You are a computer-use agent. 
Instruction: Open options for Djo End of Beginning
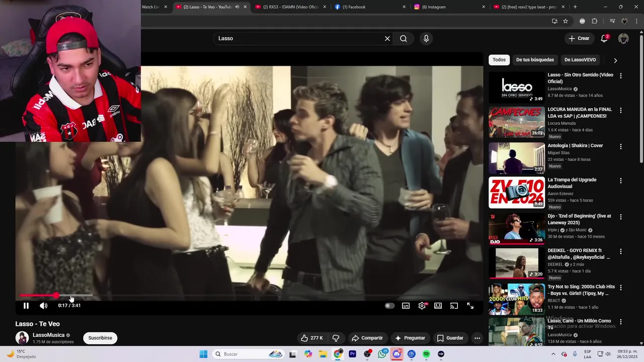tap(620, 217)
